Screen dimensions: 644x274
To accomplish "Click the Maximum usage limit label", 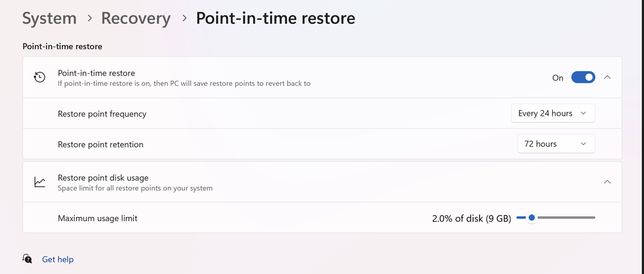I will click(x=98, y=218).
